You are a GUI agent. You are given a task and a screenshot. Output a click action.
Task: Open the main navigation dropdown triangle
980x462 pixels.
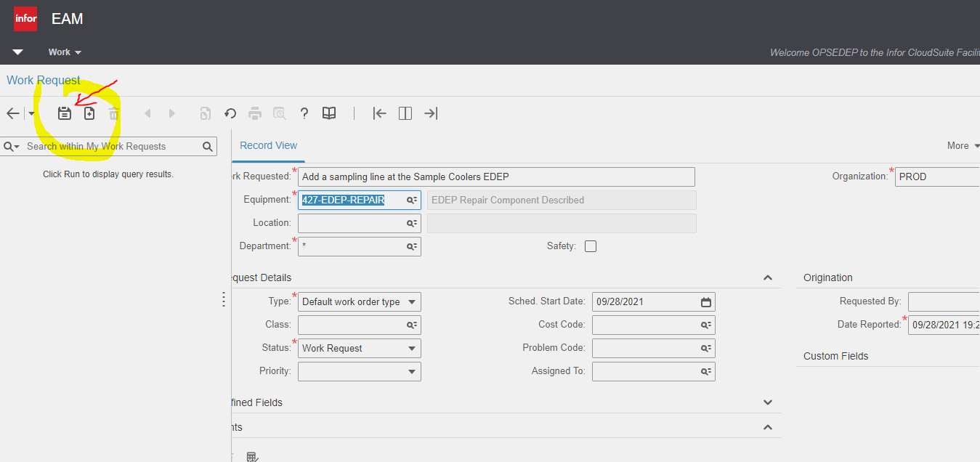point(17,52)
